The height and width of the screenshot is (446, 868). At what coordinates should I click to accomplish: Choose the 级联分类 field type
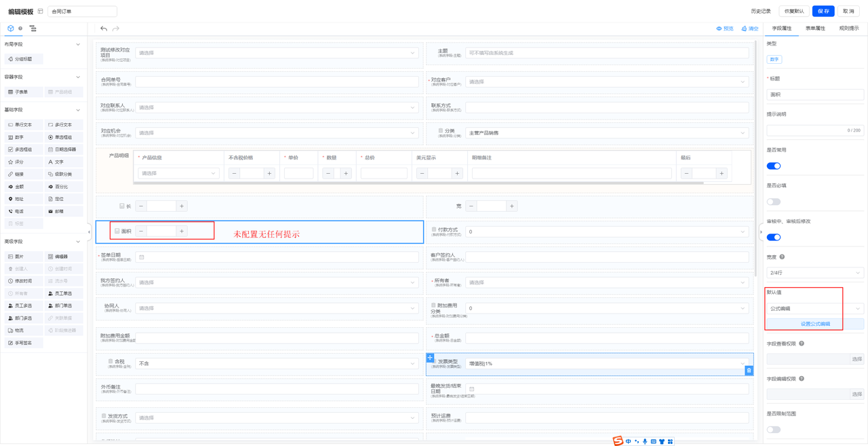pyautogui.click(x=64, y=174)
